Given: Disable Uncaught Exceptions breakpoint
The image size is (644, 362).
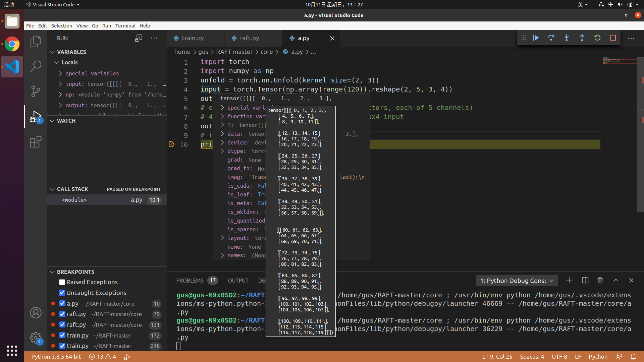Looking at the screenshot, I should 62,293.
